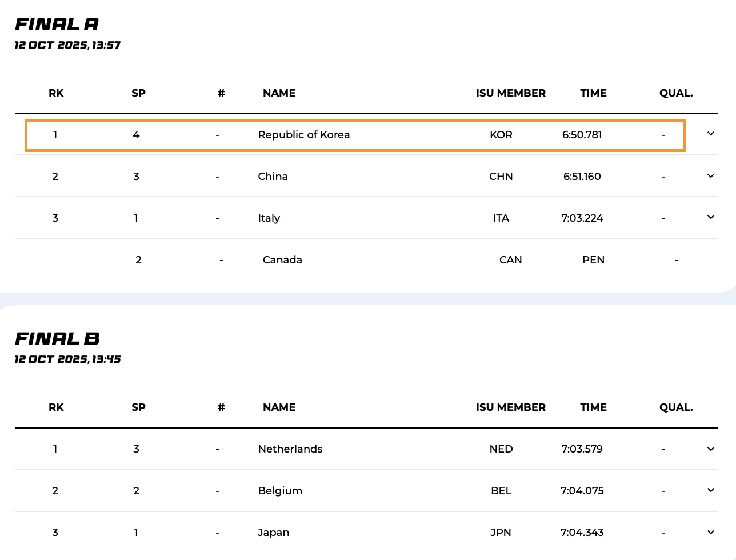Click the SP column header in Final B
The image size is (736, 560).
click(x=138, y=407)
